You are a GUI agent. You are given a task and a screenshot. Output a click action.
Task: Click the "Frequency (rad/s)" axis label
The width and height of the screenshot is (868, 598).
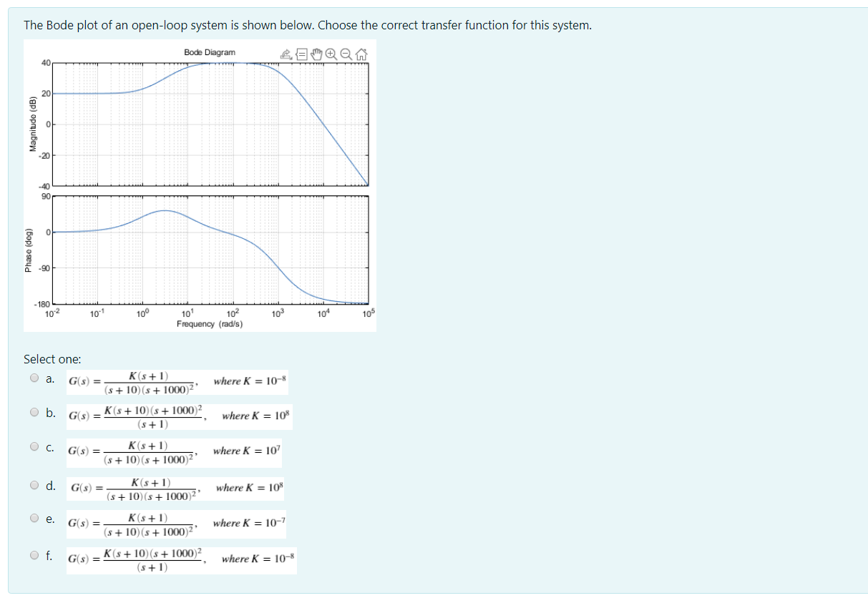coord(210,324)
